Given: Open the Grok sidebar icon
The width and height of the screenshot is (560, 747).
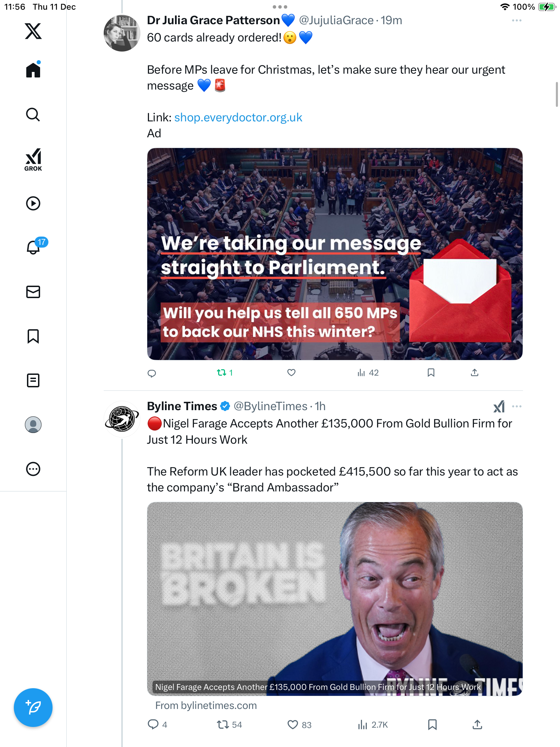Looking at the screenshot, I should [x=33, y=159].
